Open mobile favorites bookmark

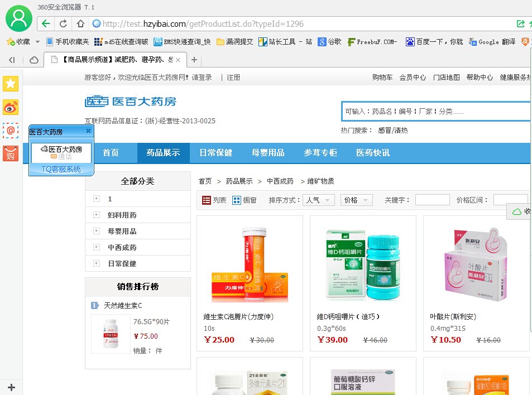68,42
